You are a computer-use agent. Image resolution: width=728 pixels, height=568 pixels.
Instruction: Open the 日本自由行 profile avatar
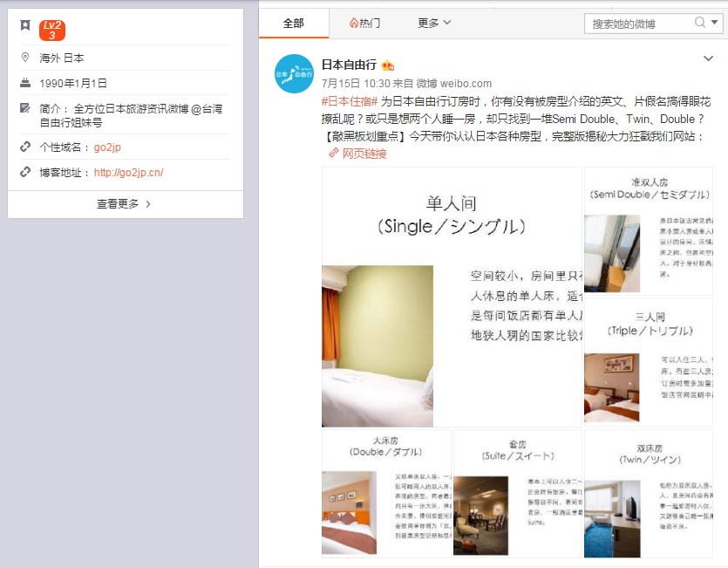point(295,74)
